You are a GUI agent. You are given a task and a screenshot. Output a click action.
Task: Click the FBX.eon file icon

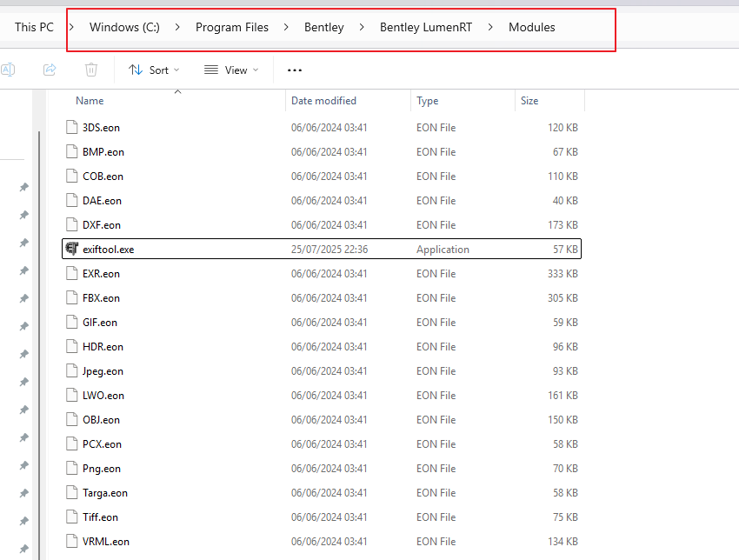[x=71, y=298]
